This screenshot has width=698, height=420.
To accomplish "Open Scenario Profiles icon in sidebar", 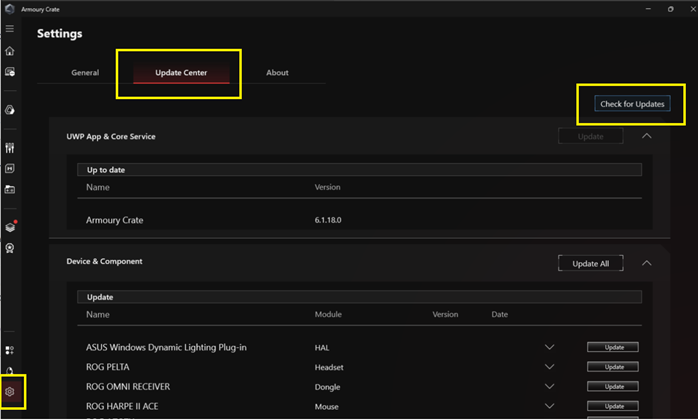I will click(x=9, y=169).
